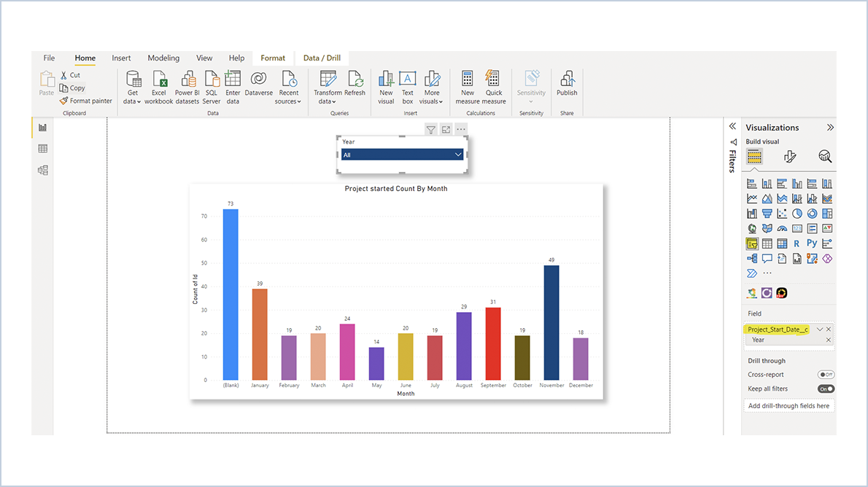Switch to Model view in the left sidebar
This screenshot has height=487, width=868.
[42, 170]
